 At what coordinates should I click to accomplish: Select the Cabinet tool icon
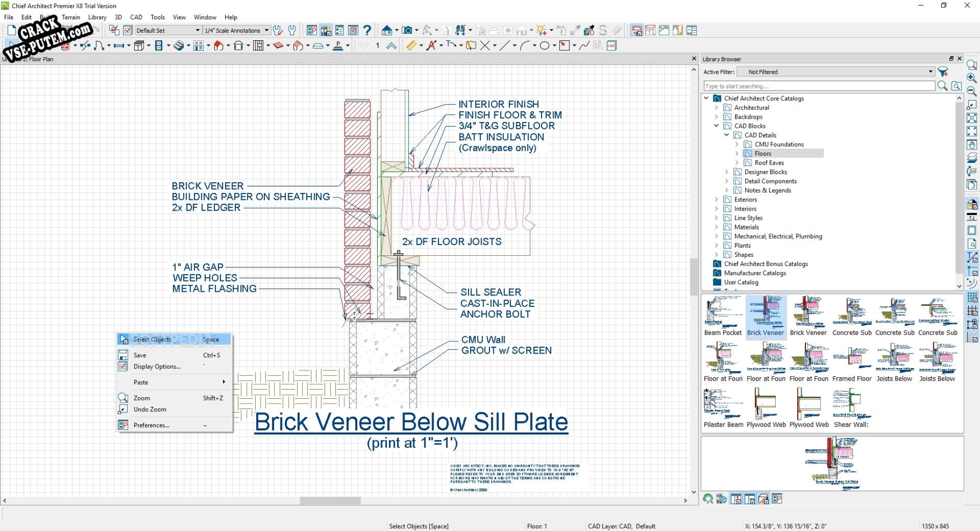coord(139,46)
